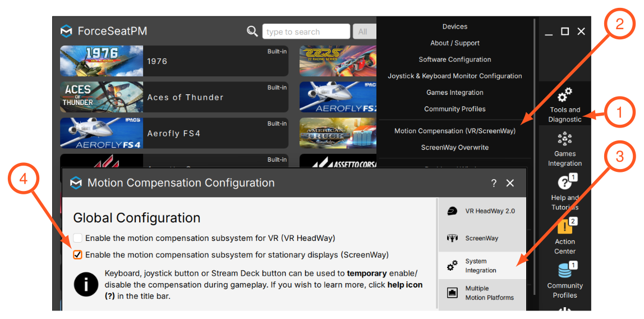Select the Multiple Motion Platforms tab
Viewport: 644px width, 319px height.
point(482,293)
